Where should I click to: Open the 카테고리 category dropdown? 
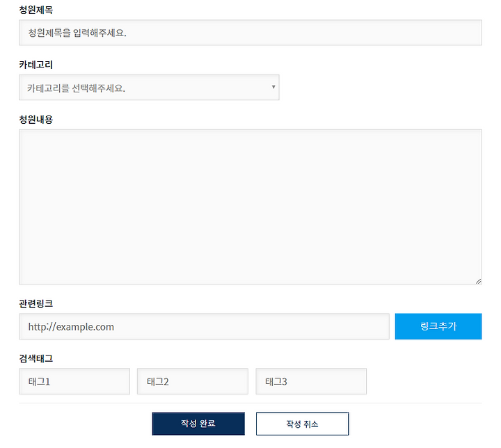pyautogui.click(x=149, y=87)
